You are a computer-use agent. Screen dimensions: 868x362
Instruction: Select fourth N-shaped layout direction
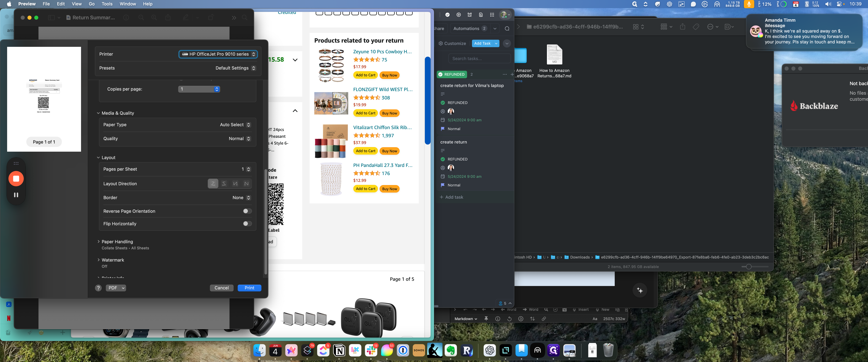click(x=247, y=184)
